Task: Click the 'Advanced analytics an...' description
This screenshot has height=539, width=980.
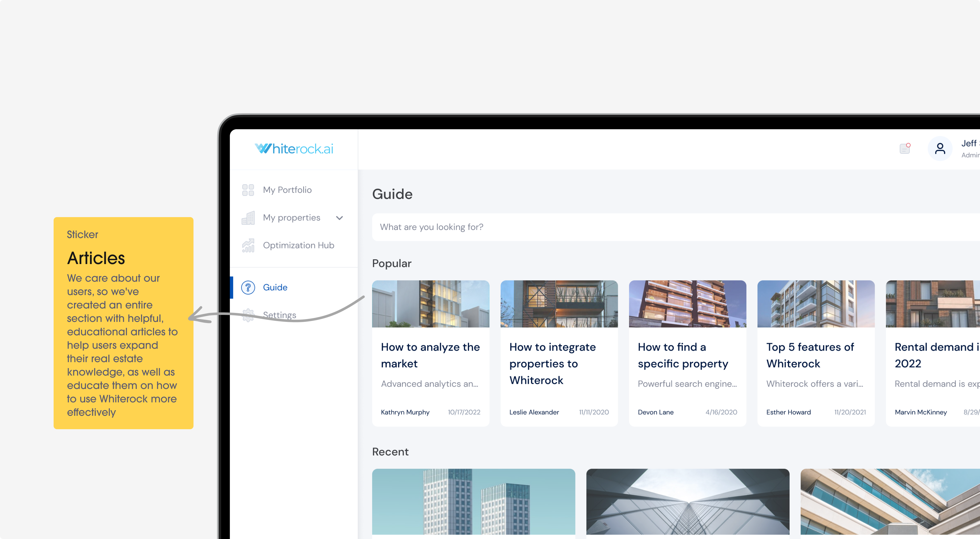Action: (x=429, y=384)
